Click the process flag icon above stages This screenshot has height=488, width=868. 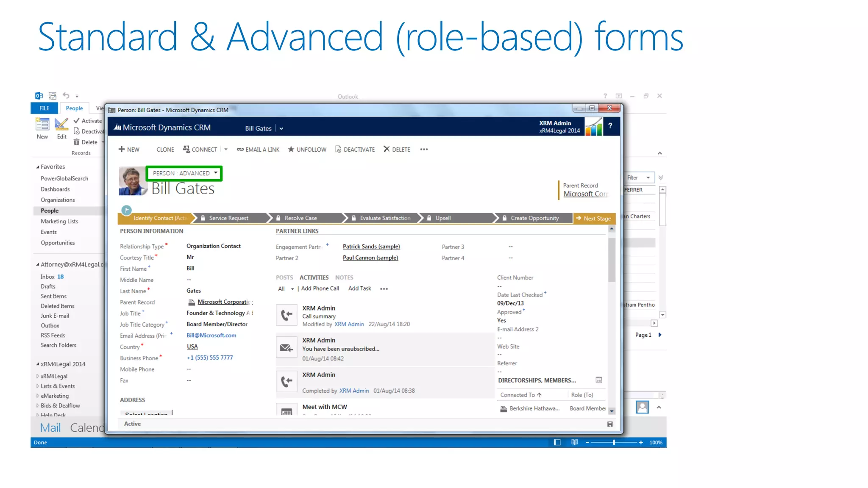point(126,210)
